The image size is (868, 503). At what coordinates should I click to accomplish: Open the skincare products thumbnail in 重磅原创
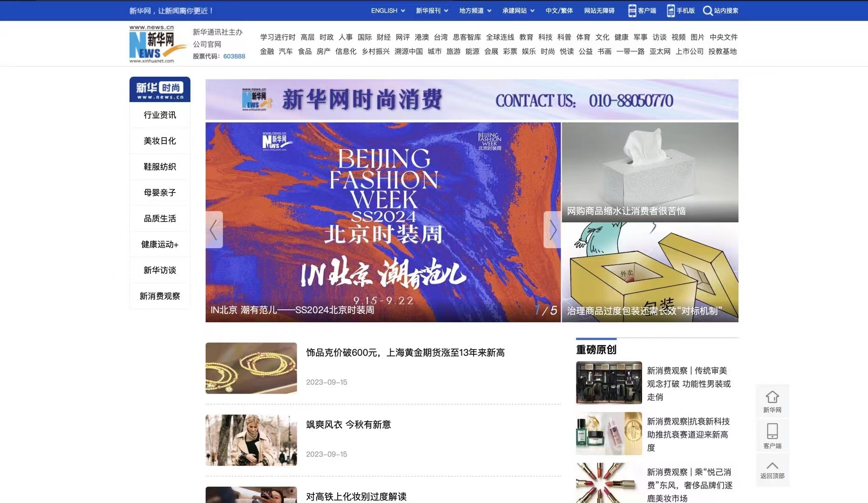(x=609, y=433)
